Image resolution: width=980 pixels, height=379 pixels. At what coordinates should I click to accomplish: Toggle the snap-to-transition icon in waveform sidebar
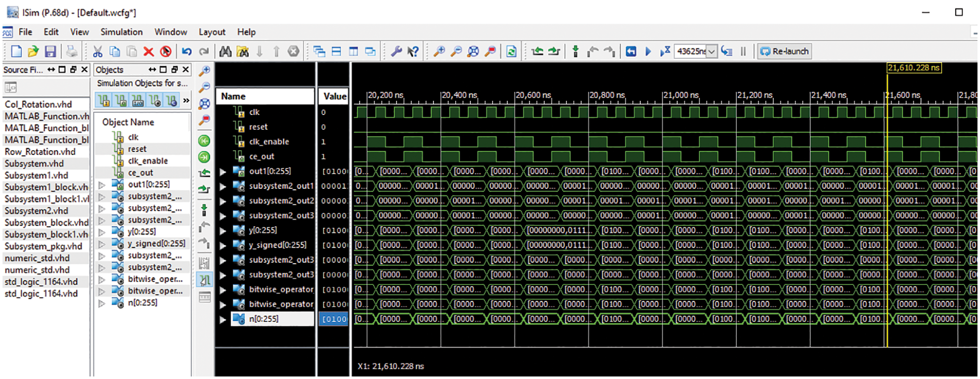205,279
